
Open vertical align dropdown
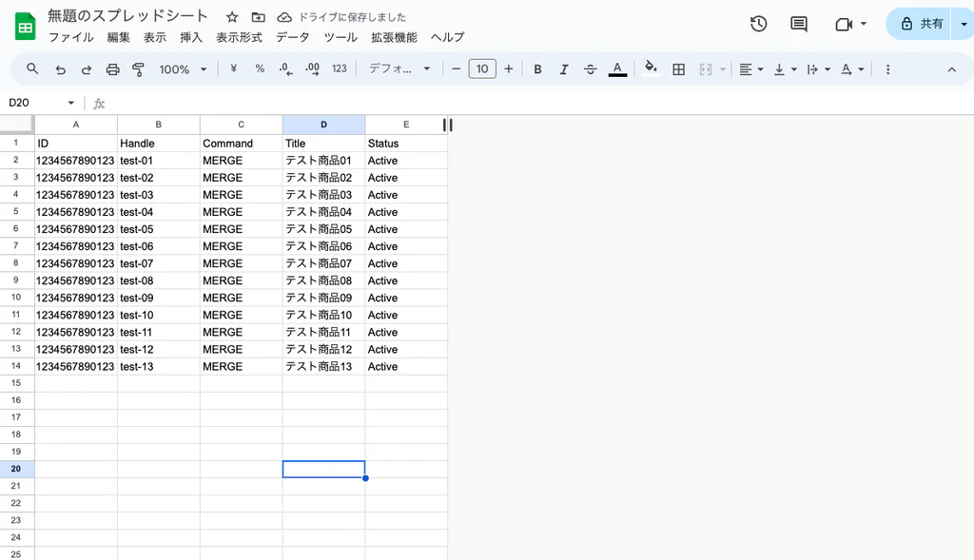785,69
